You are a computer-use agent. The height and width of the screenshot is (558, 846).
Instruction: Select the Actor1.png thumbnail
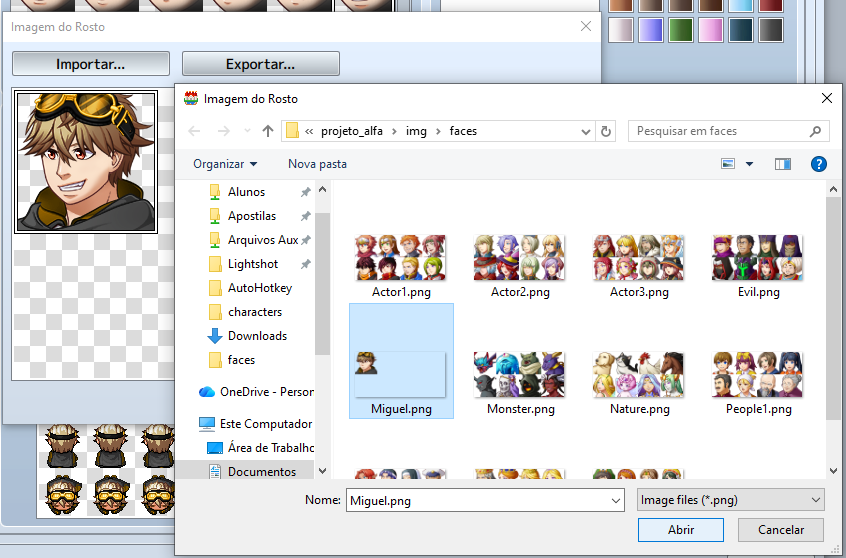400,257
